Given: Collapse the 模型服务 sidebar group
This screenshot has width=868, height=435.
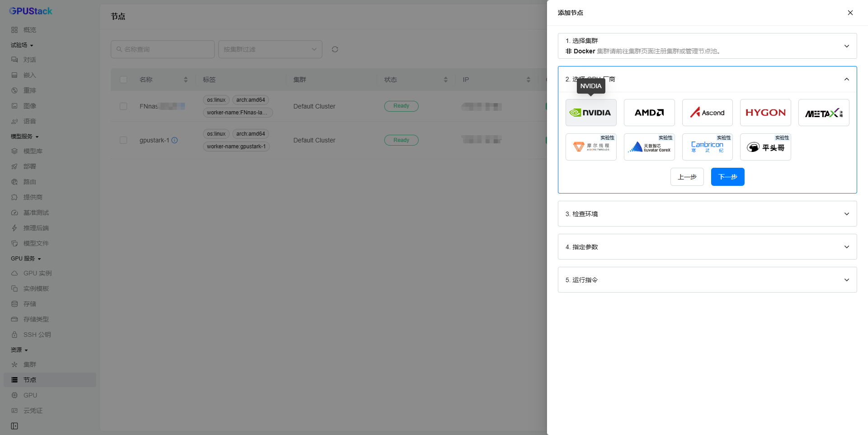Looking at the screenshot, I should coord(25,137).
